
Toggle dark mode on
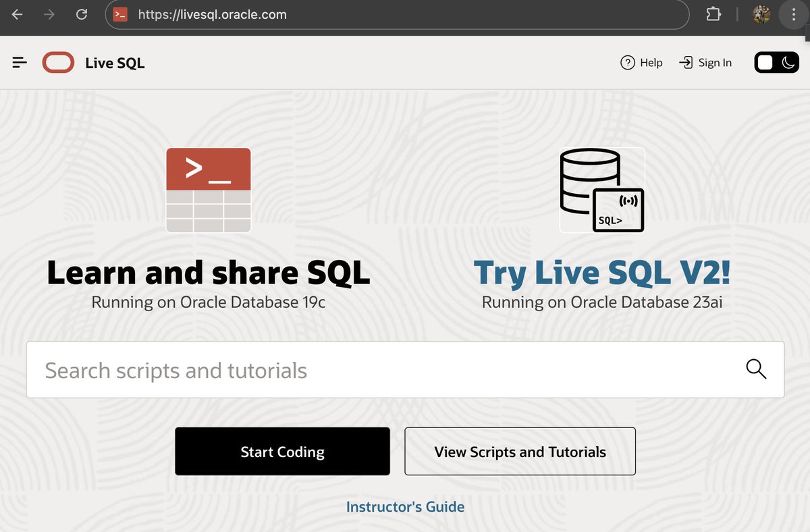[788, 62]
